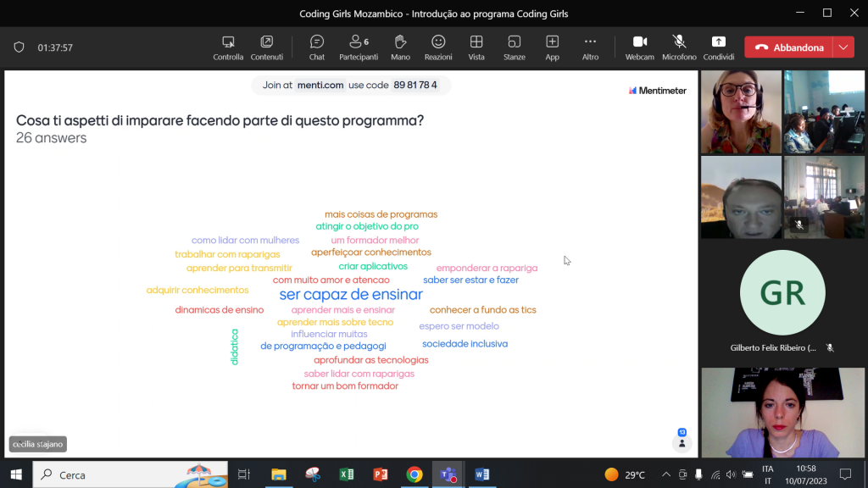Open the Altro more-actions menu

590,47
